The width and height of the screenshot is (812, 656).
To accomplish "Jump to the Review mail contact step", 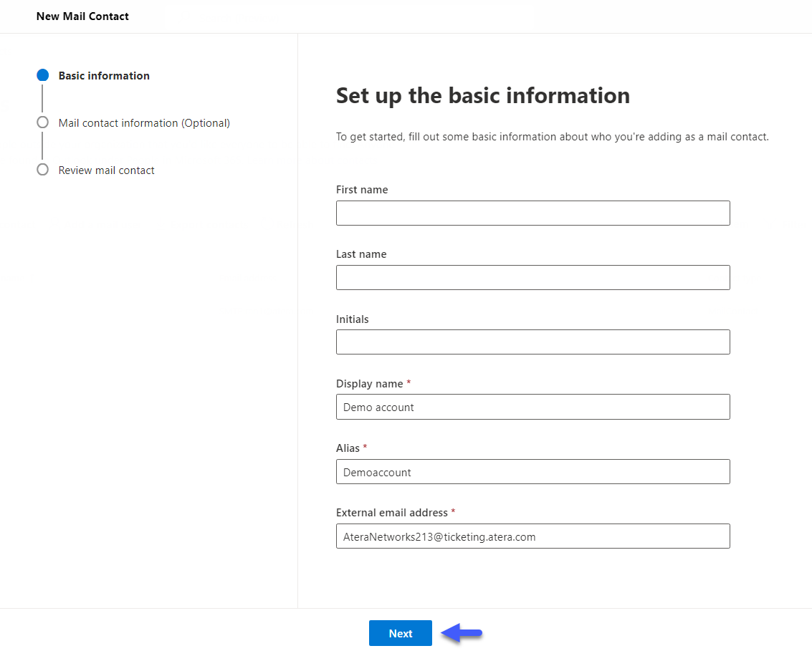I will coord(106,170).
